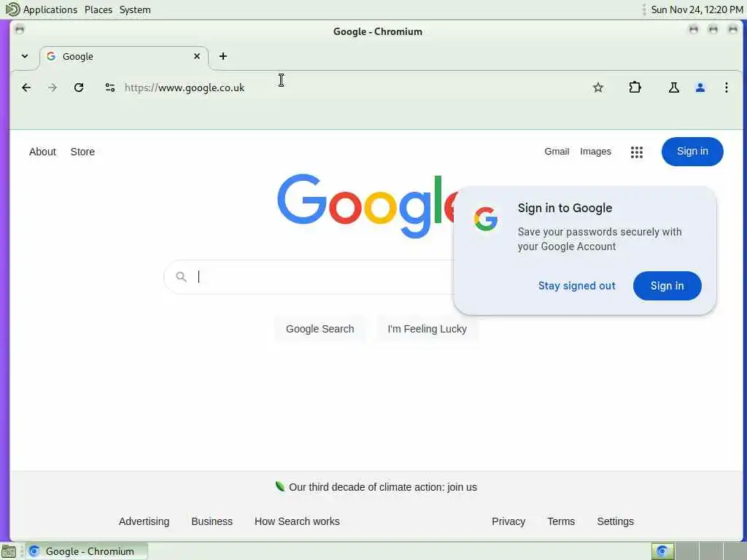Reload the current Google page
The image size is (747, 560).
click(79, 87)
